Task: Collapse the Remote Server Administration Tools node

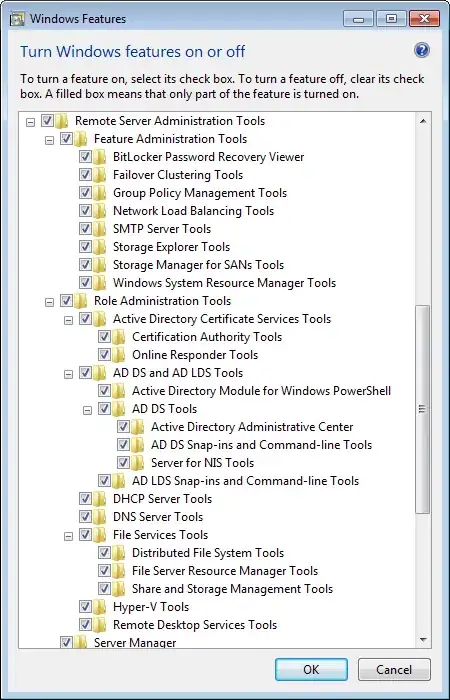Action: click(x=30, y=122)
